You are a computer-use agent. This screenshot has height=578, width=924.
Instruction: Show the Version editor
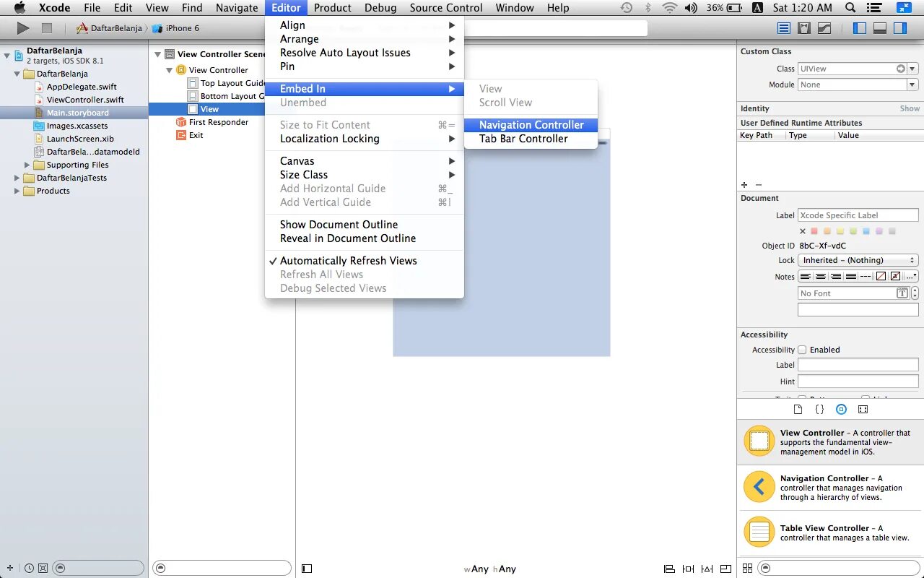click(x=824, y=28)
